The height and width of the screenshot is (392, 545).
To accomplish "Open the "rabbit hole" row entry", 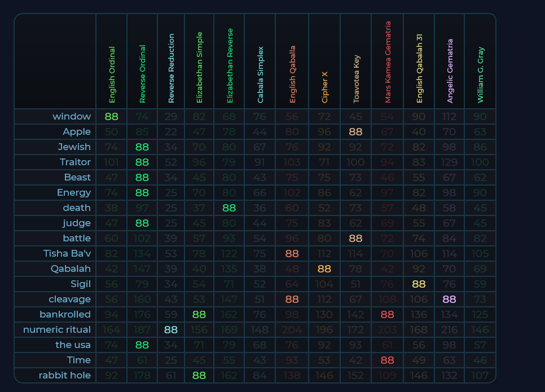I will (64, 375).
